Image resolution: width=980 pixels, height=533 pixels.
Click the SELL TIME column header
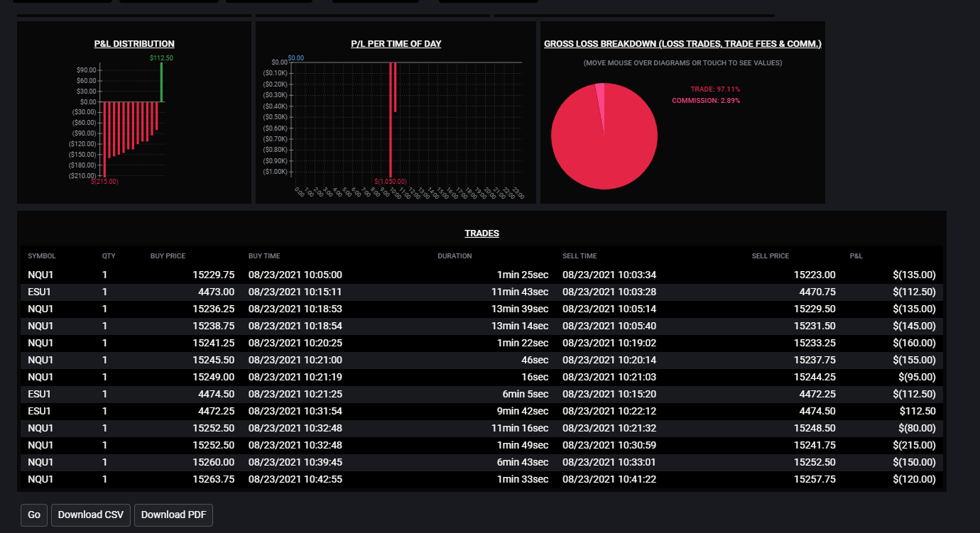579,256
